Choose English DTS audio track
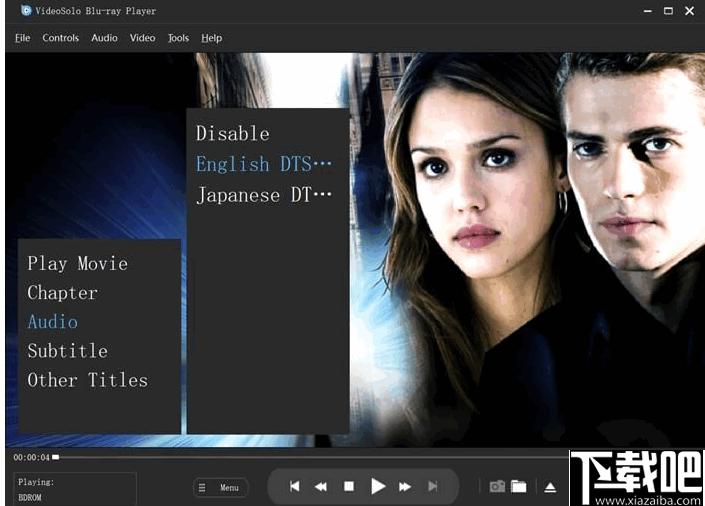 coord(264,164)
